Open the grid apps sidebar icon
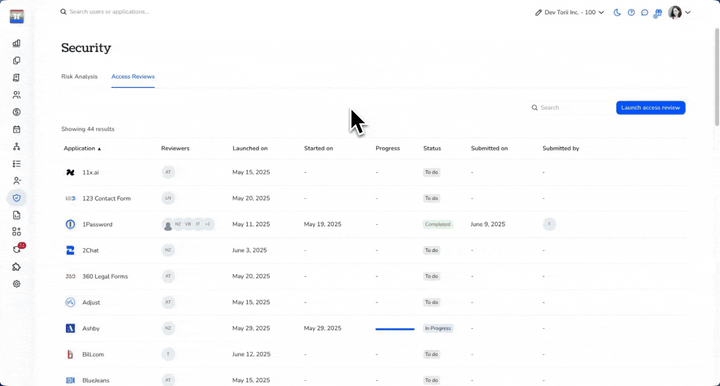Viewport: 720px width, 386px height. point(17,232)
